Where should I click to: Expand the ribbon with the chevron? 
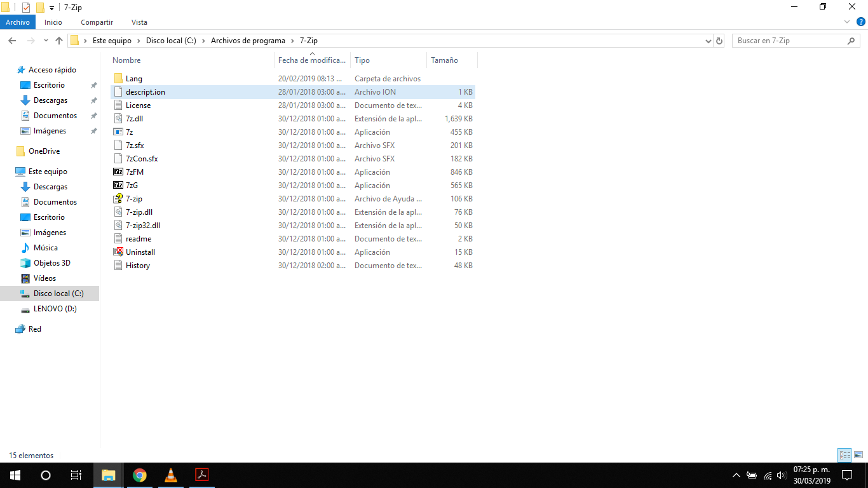846,22
